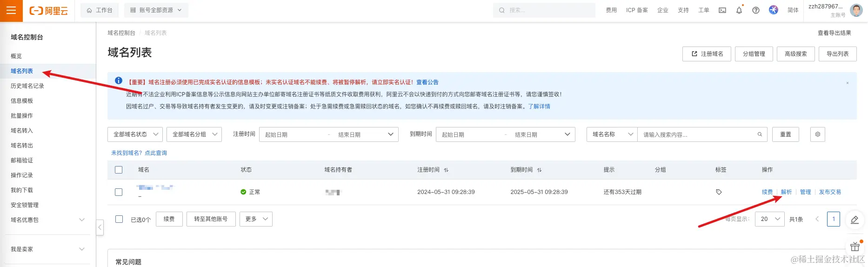This screenshot has width=868, height=267.
Task: Click the 注册域名 button
Action: (x=707, y=54)
